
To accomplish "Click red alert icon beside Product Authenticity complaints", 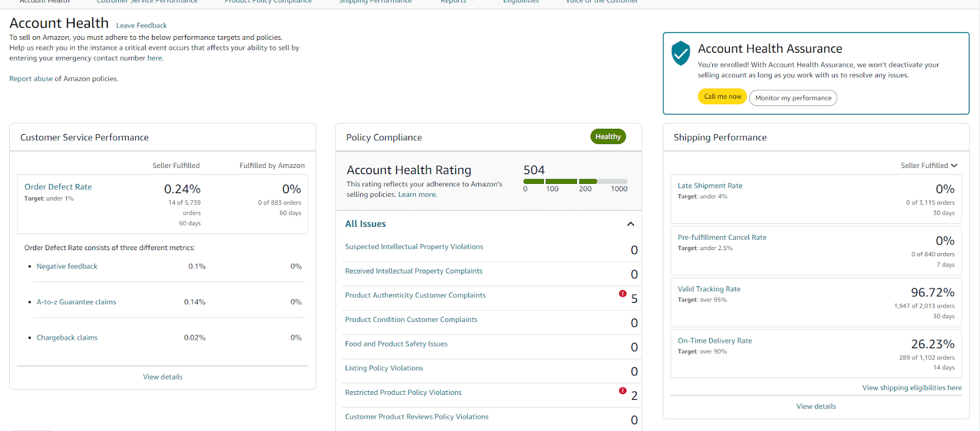I will [x=623, y=294].
